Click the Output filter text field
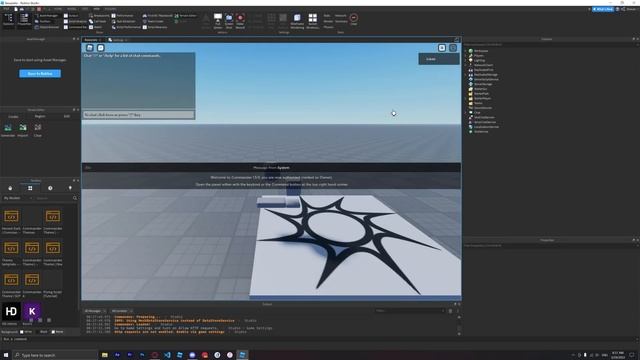This screenshot has height=360, width=640. coord(409,311)
